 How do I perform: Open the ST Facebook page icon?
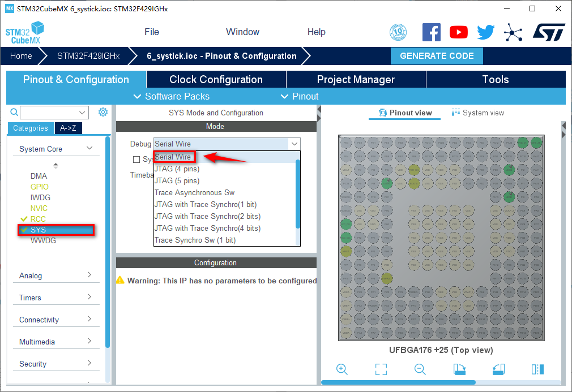[432, 32]
